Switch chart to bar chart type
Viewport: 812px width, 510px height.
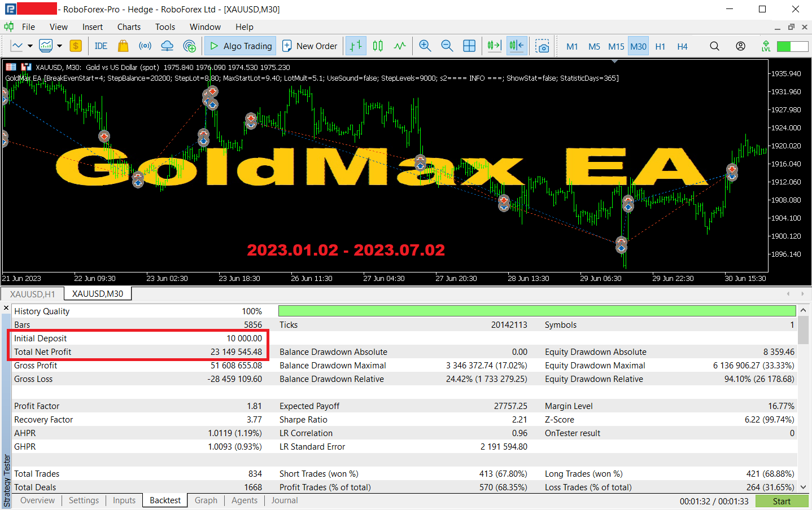(x=356, y=46)
